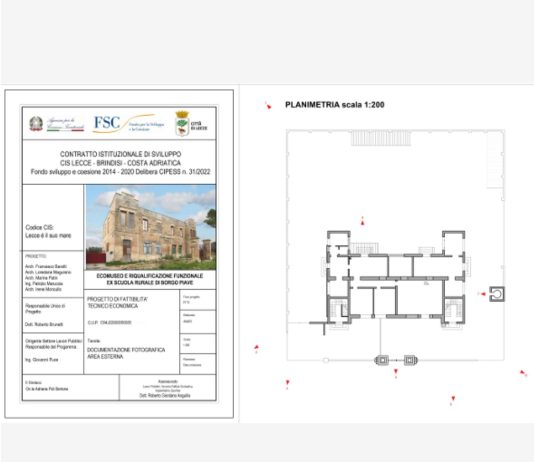Image resolution: width=534 pixels, height=462 pixels.
Task: Click the DOCUMENTAZIONE FOTOGRAFICA AREA ESTERNA text
Action: pos(126,353)
